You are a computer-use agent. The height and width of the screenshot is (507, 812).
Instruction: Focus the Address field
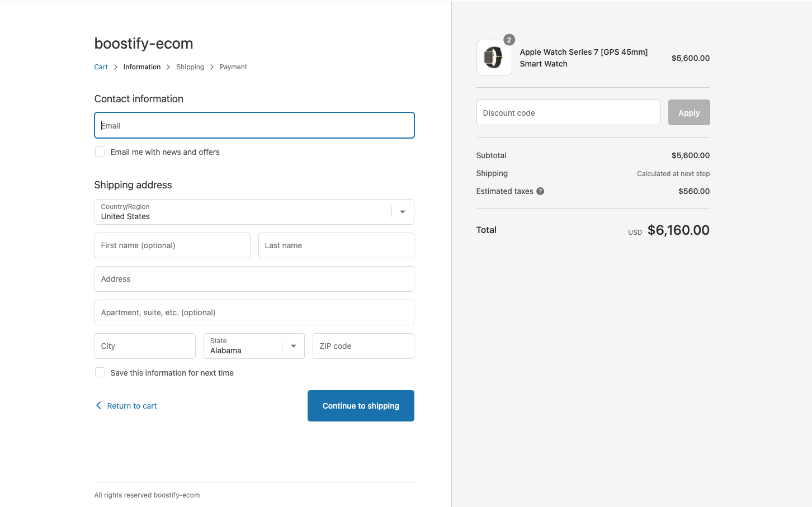pos(254,279)
